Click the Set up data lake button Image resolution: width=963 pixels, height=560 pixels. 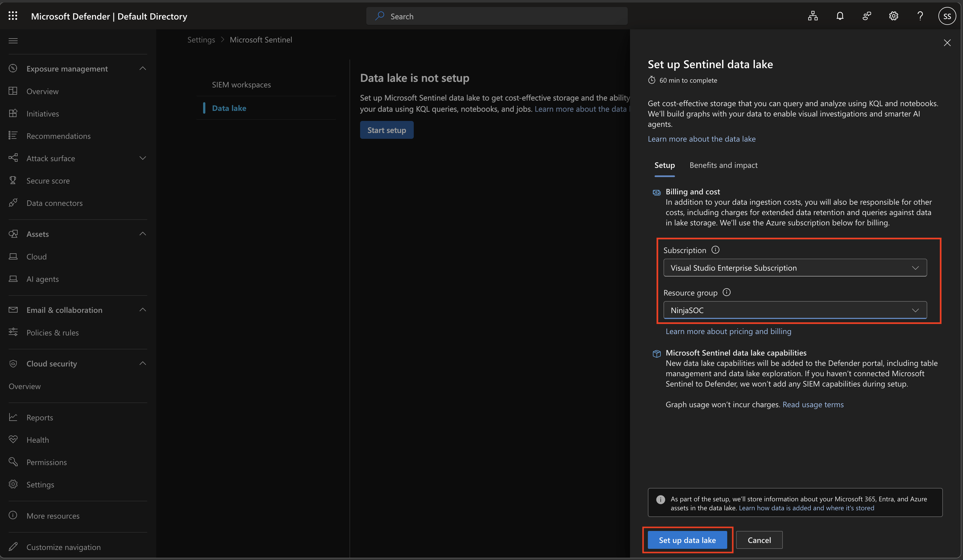[x=687, y=540]
